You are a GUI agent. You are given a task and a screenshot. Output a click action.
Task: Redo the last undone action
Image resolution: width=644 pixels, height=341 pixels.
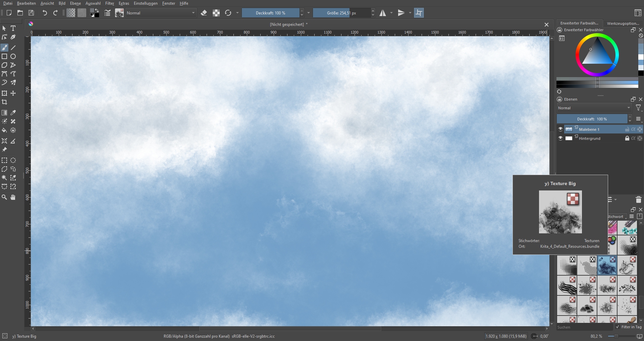pos(56,13)
